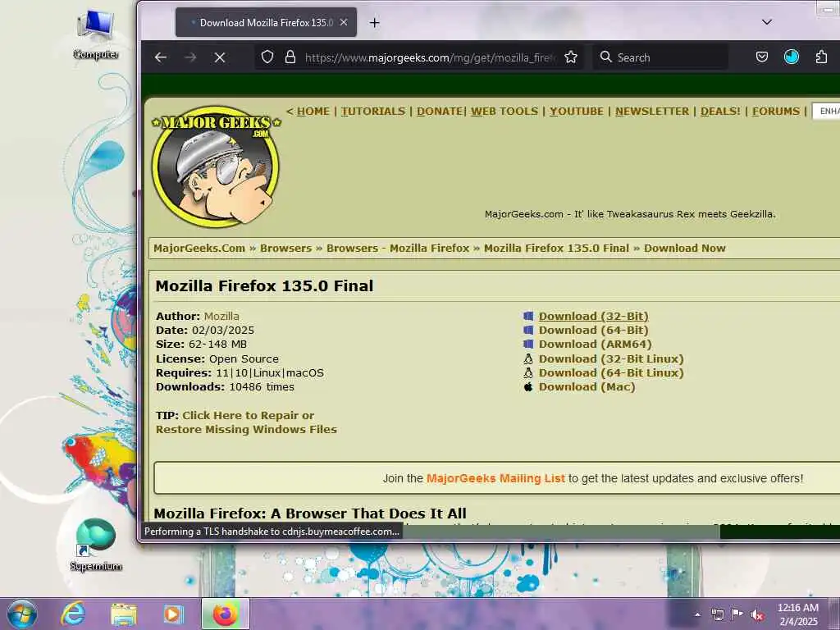Click the ENHA site search field
840x630 pixels.
tap(826, 111)
